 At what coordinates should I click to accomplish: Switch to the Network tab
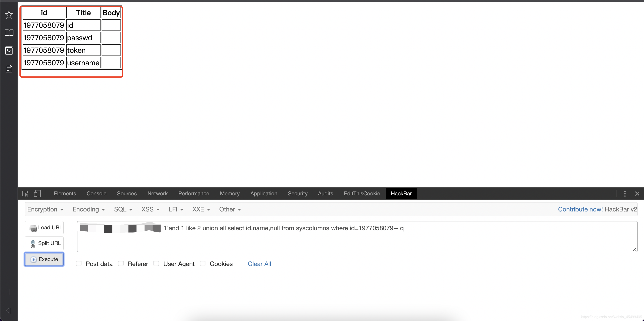coord(157,194)
